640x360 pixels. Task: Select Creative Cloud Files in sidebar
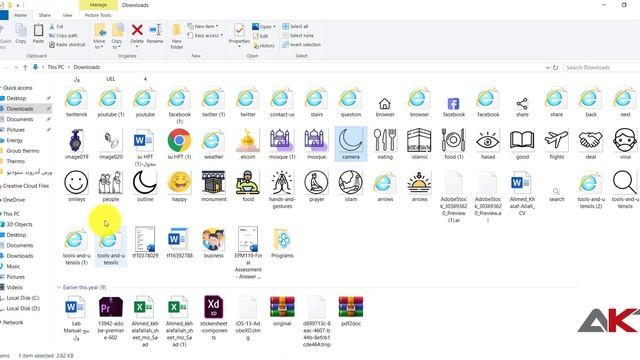[26, 186]
